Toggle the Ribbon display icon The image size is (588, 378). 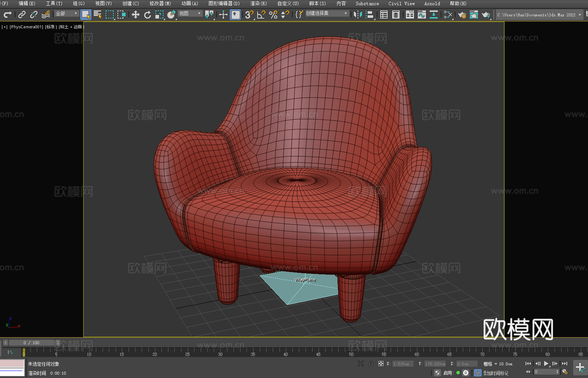[410, 14]
